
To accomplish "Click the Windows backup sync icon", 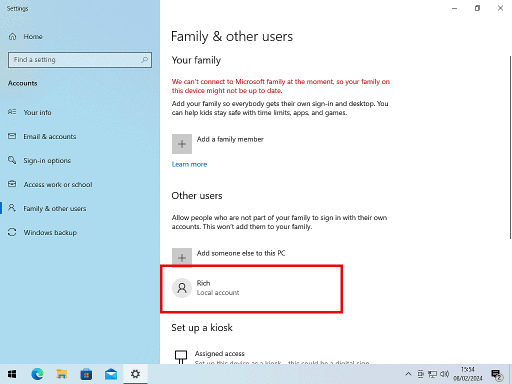I will (x=12, y=232).
